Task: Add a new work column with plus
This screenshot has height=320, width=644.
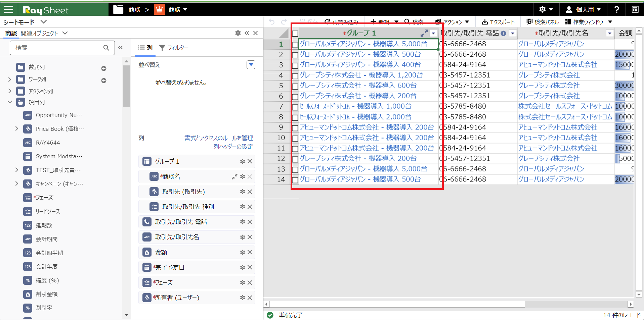Action: (104, 81)
